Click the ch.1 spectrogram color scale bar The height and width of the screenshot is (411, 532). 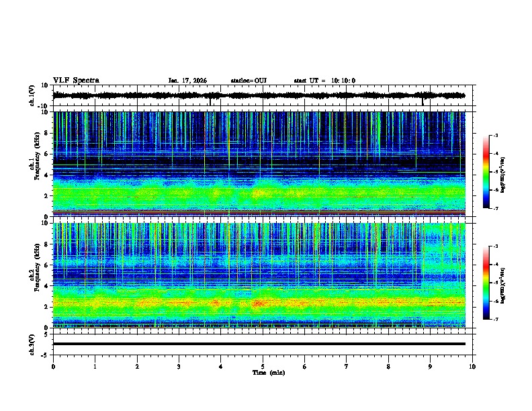pyautogui.click(x=486, y=172)
